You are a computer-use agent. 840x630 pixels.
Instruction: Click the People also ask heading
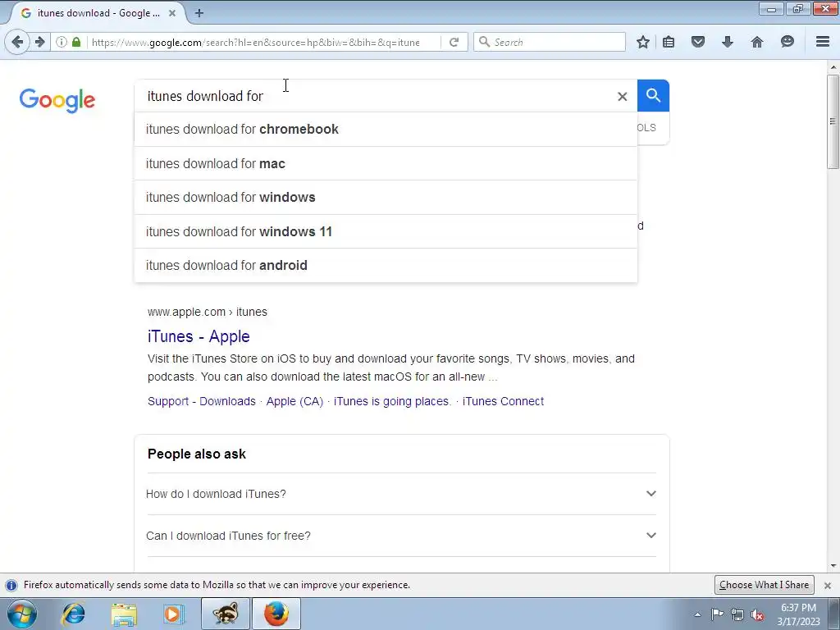pos(197,454)
